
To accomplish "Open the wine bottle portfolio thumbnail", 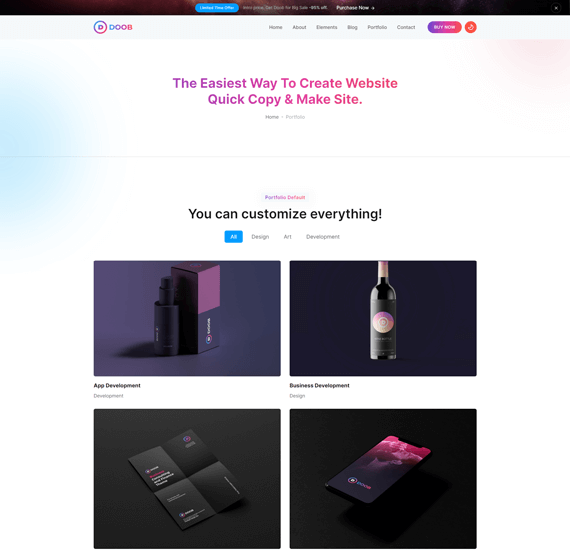I will [383, 318].
